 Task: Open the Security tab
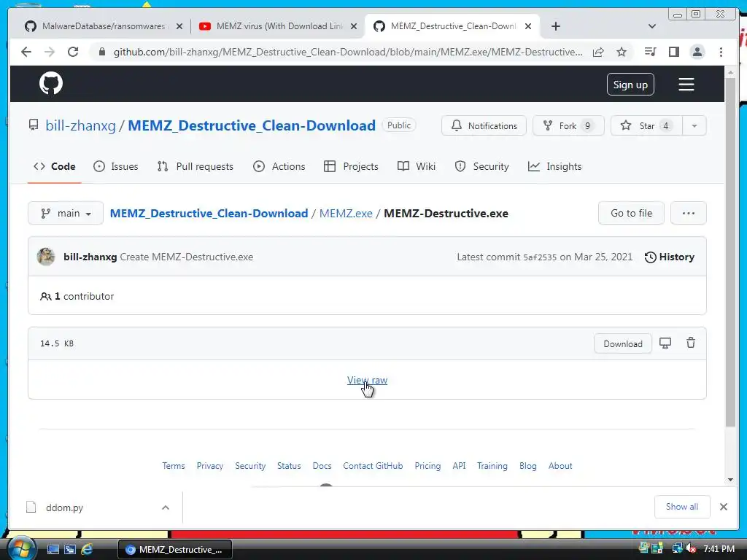481,166
